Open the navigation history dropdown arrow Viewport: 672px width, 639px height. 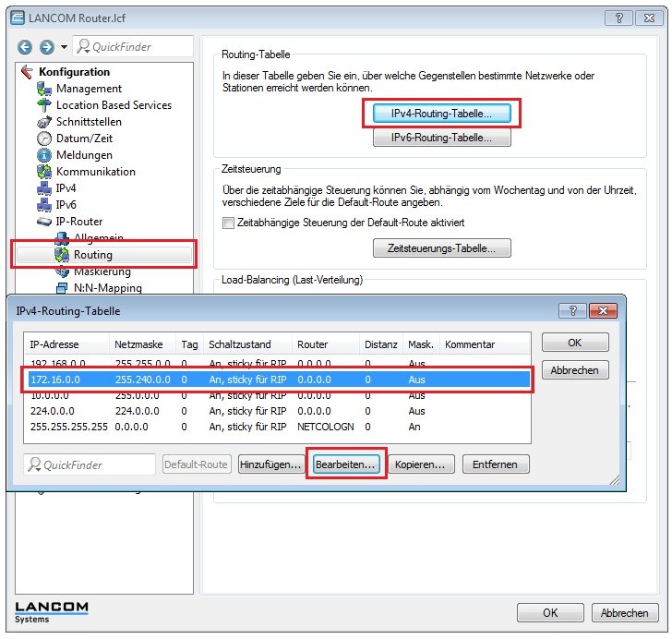64,47
